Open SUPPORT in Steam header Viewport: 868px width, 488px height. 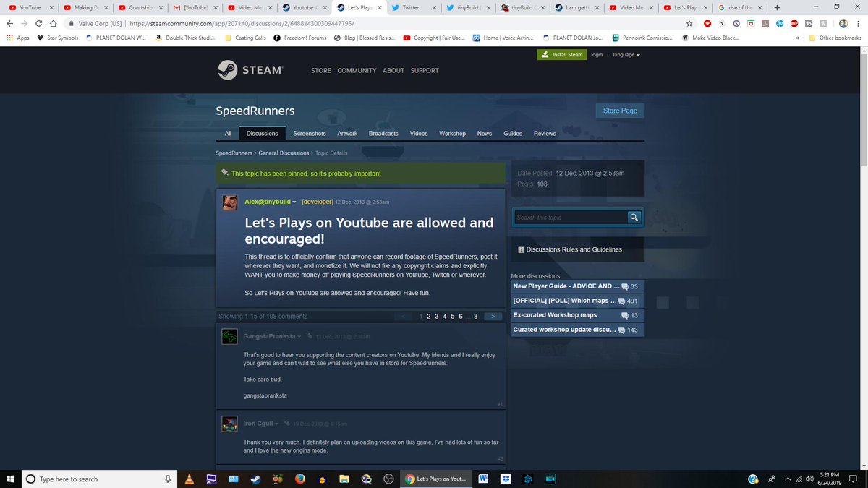[425, 70]
